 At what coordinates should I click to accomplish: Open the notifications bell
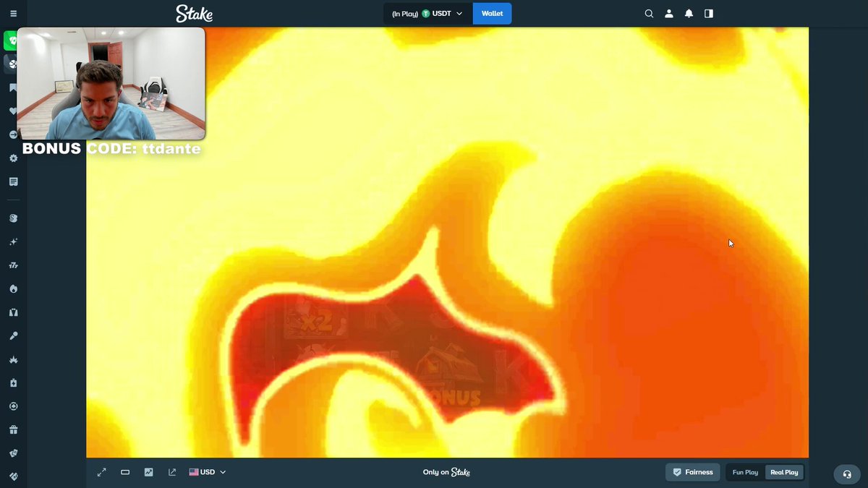(689, 14)
